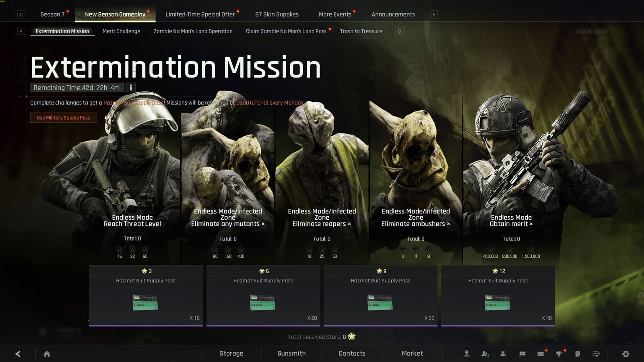The width and height of the screenshot is (644, 362).
Task: Select the 12-star Hazmat Suit reward
Action: pos(498,296)
